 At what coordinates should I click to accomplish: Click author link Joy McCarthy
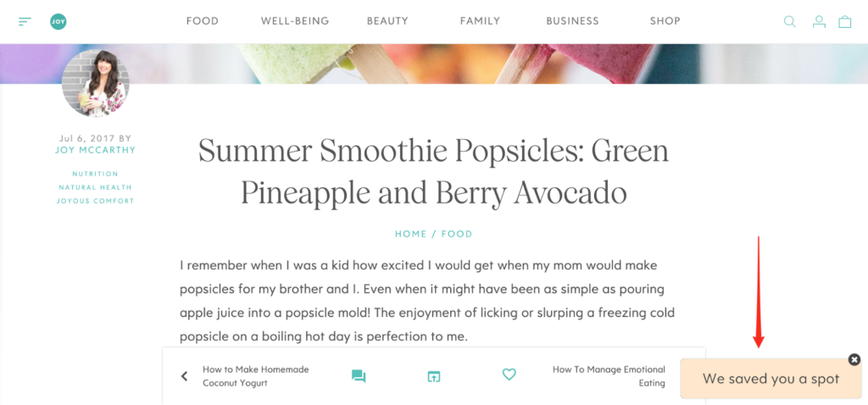(x=95, y=150)
